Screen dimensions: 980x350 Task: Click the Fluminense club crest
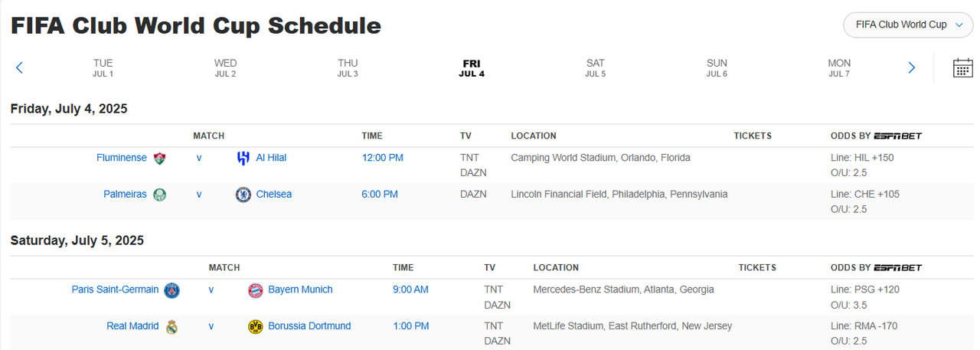[159, 159]
